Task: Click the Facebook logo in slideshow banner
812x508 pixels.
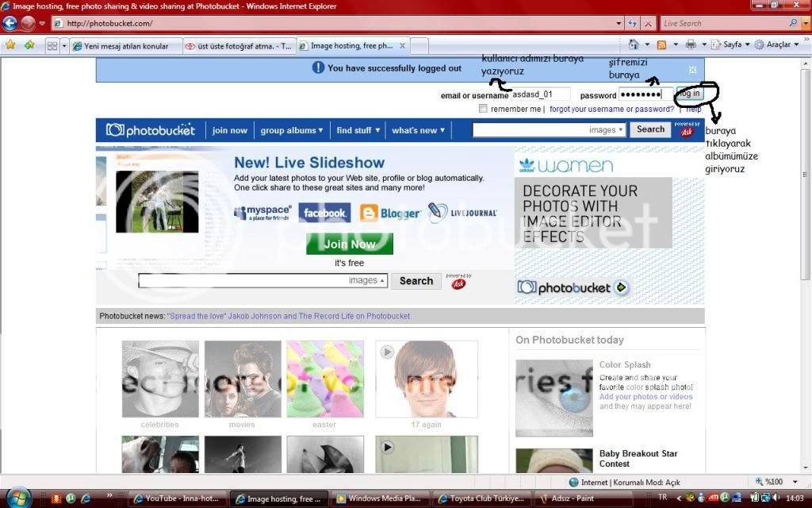Action: tap(324, 213)
